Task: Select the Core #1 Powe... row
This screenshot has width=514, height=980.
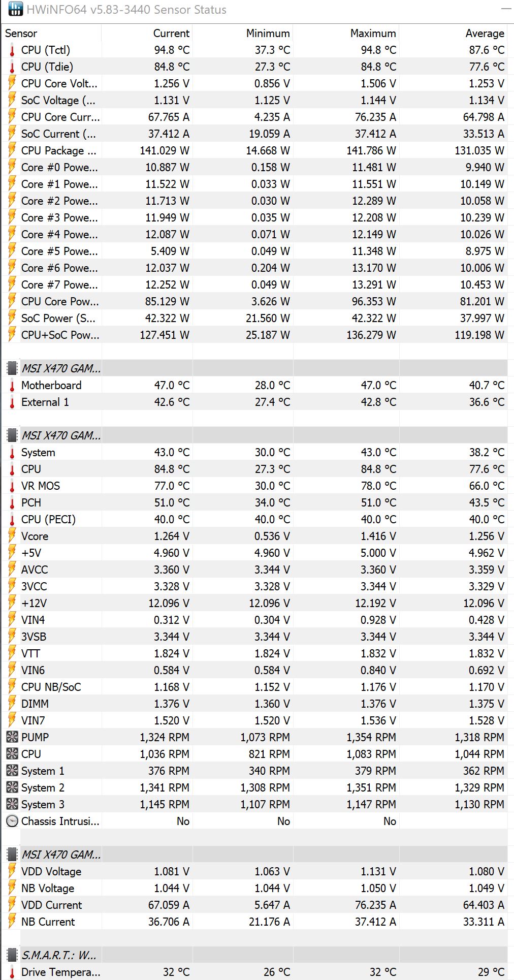Action: [254, 184]
